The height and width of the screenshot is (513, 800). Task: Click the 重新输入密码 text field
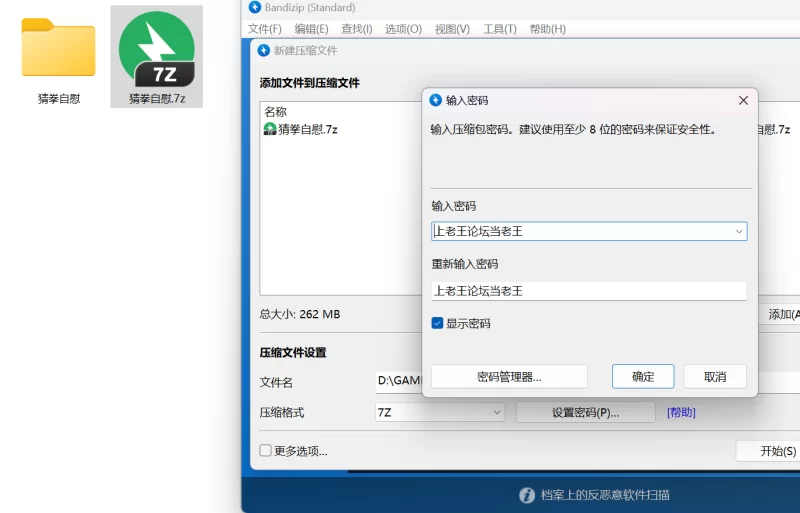588,291
